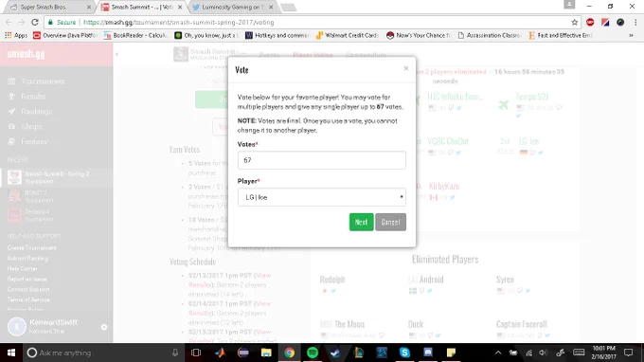
Task: Open Skype from the taskbar
Action: (404, 353)
